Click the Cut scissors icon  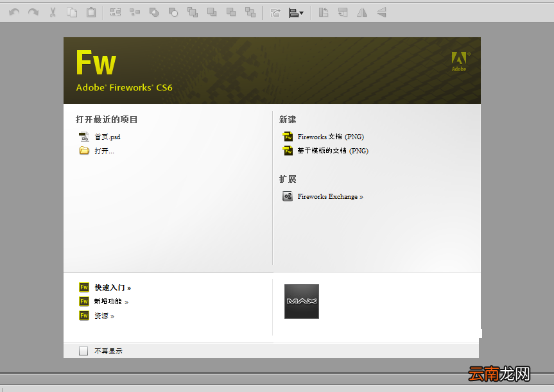[x=53, y=13]
